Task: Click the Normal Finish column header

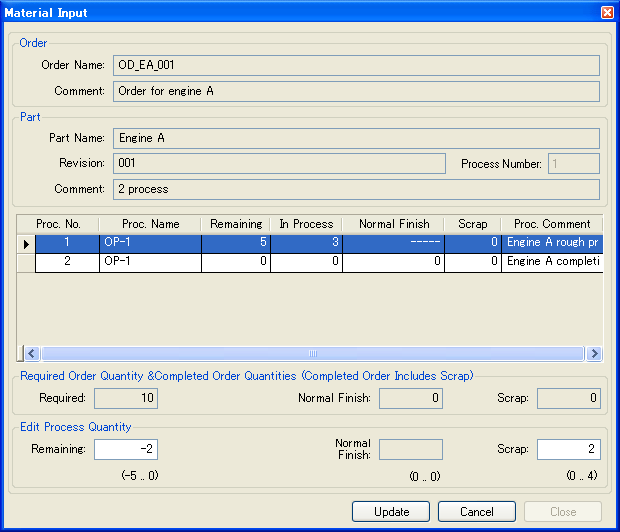Action: pyautogui.click(x=394, y=224)
